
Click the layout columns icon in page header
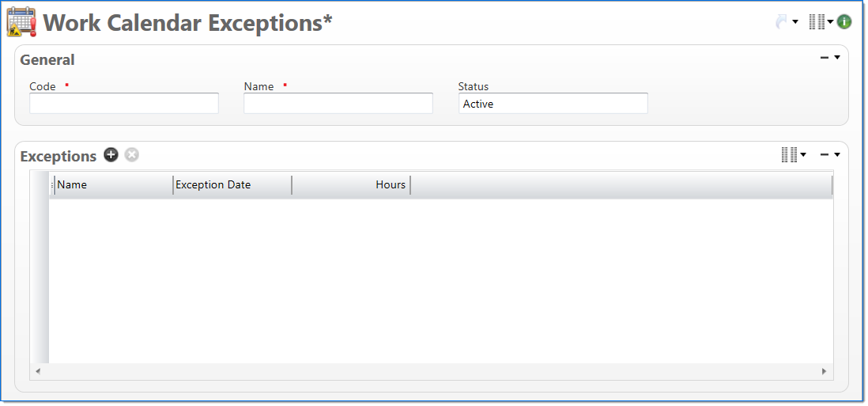(817, 22)
